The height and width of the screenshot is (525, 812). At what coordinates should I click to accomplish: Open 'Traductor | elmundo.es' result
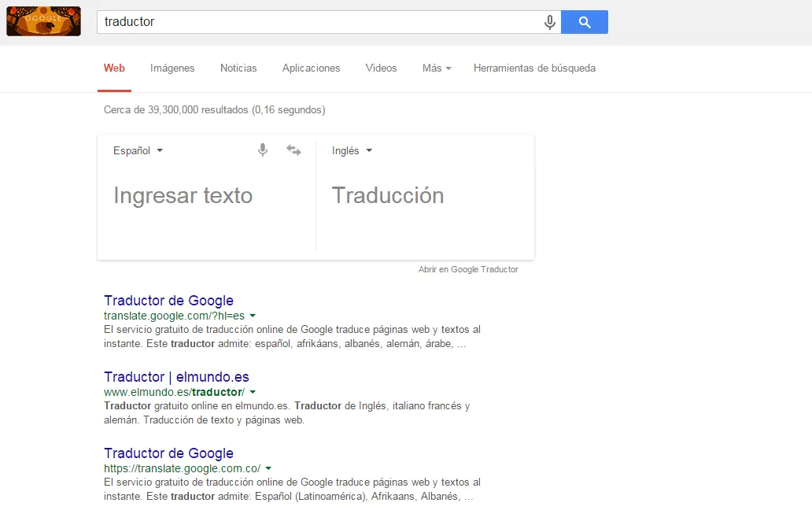(176, 377)
